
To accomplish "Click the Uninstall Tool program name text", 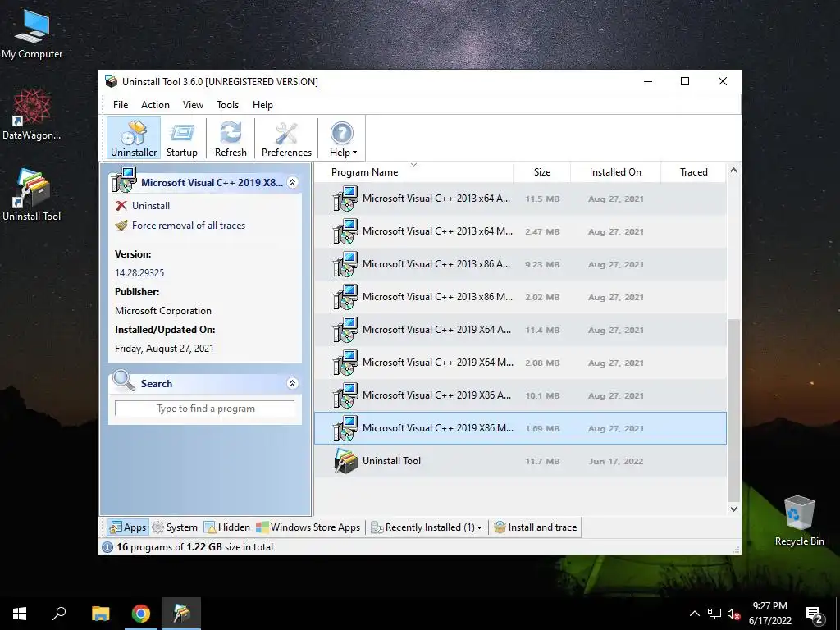I will (x=391, y=461).
